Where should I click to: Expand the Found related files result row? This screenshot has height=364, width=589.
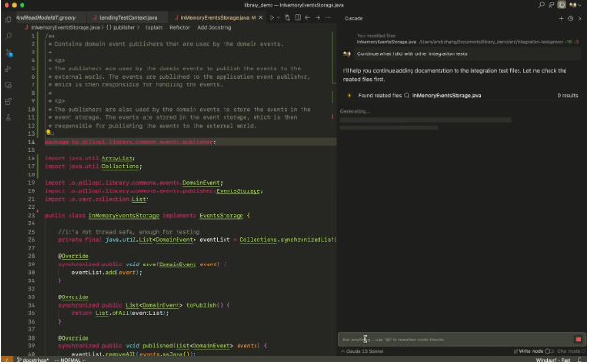click(461, 96)
